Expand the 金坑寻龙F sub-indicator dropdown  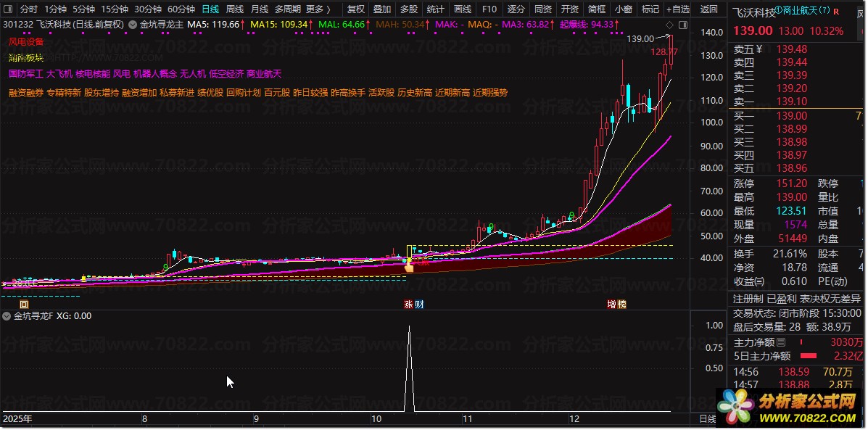pos(7,316)
